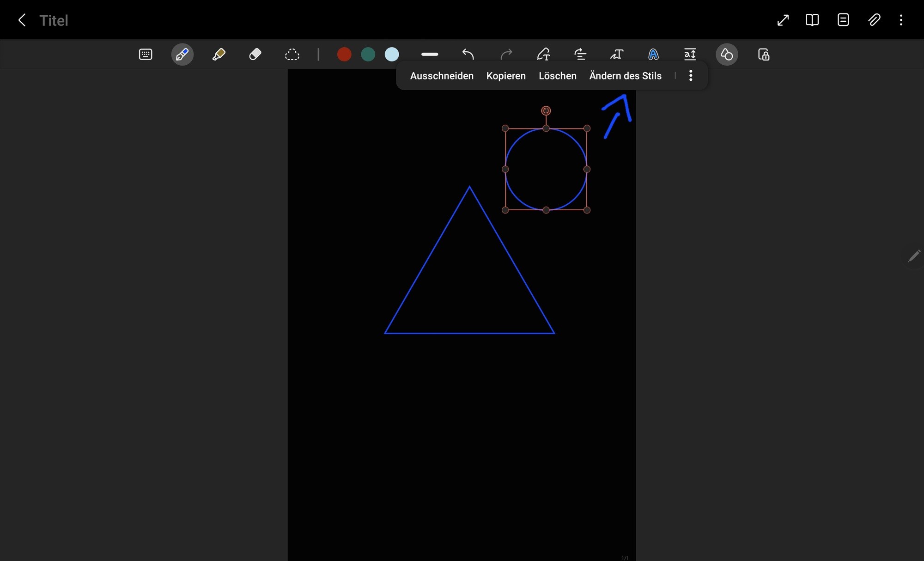
Task: Open the pen thickness line setting
Action: coord(430,55)
